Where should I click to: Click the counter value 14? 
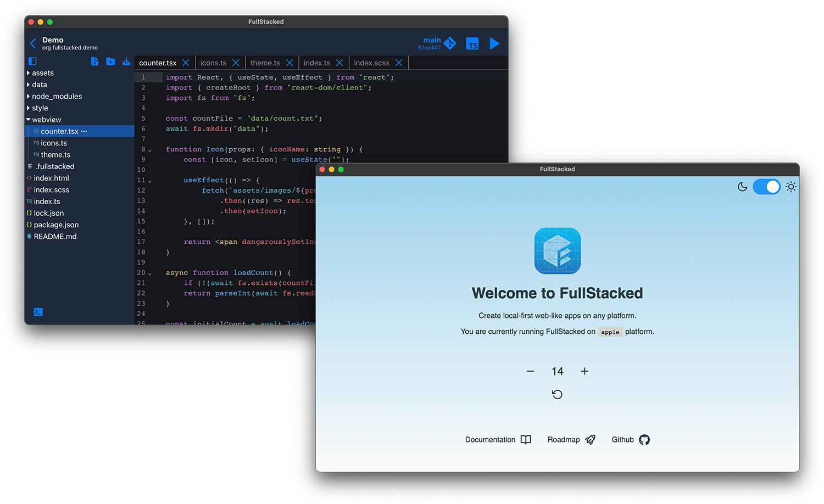558,372
